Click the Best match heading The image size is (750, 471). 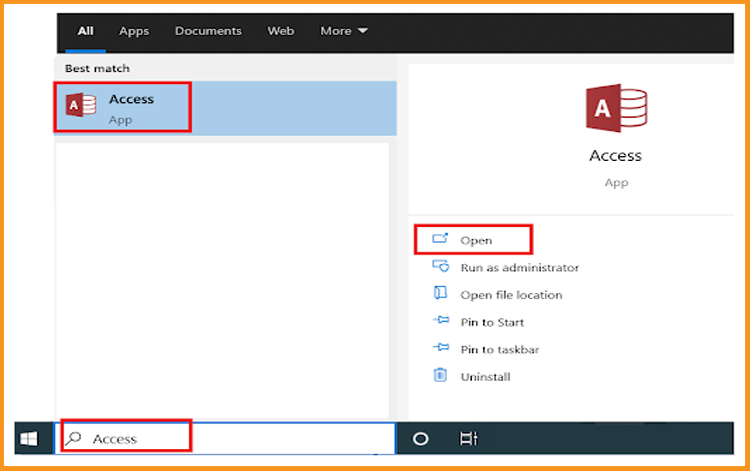click(x=97, y=68)
